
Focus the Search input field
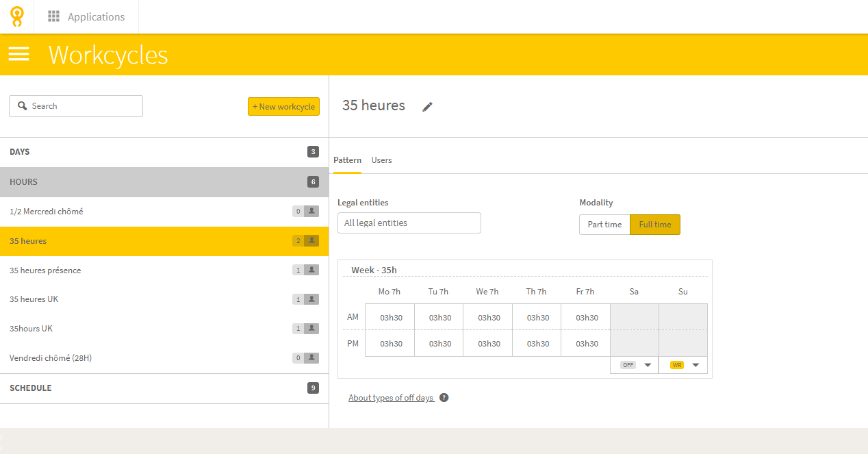[x=76, y=106]
